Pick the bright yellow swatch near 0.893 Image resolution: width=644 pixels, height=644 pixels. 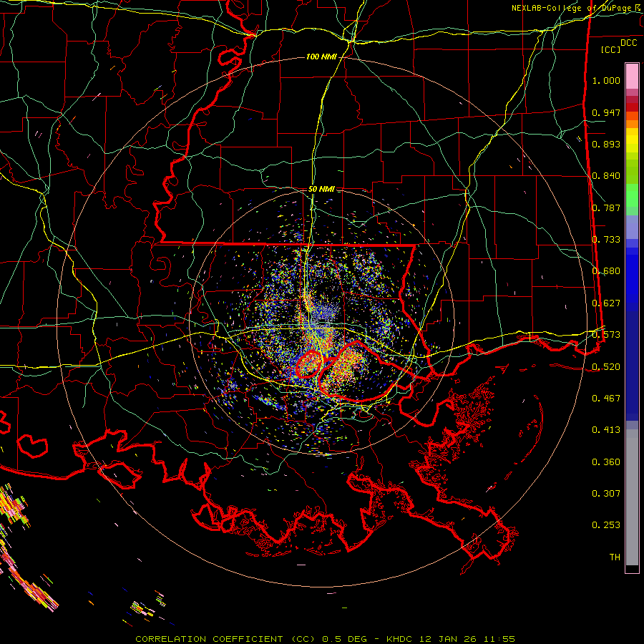(632, 140)
